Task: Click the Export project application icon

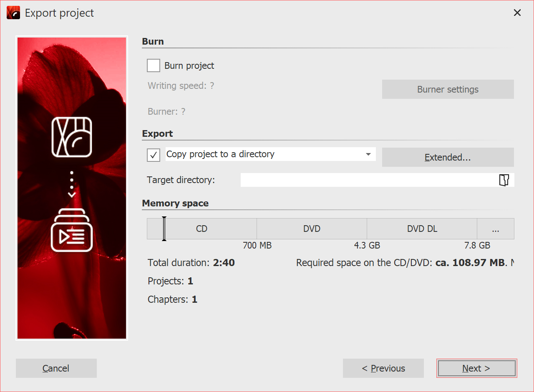Action: pyautogui.click(x=13, y=13)
